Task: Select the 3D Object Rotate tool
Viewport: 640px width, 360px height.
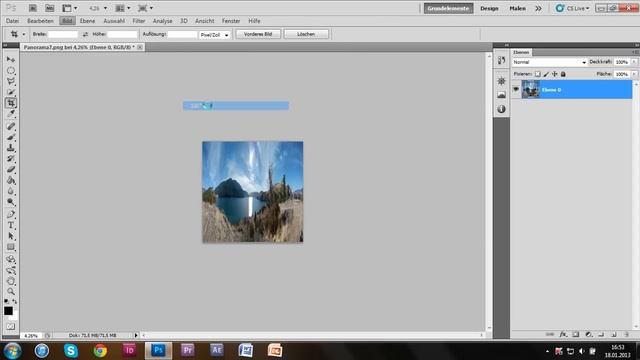Action: point(11,259)
